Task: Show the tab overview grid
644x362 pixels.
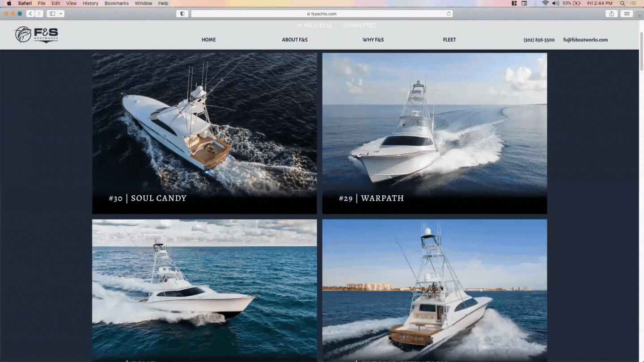Action: click(x=627, y=14)
